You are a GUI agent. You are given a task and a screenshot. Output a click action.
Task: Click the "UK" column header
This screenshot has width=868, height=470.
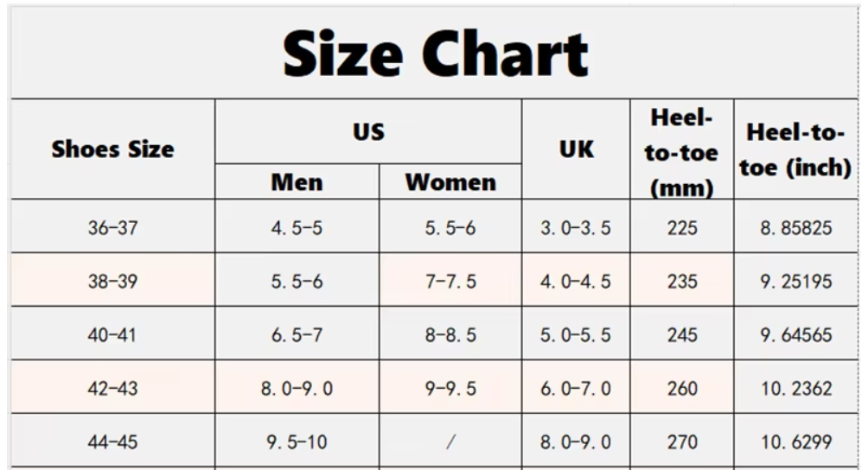(x=576, y=149)
